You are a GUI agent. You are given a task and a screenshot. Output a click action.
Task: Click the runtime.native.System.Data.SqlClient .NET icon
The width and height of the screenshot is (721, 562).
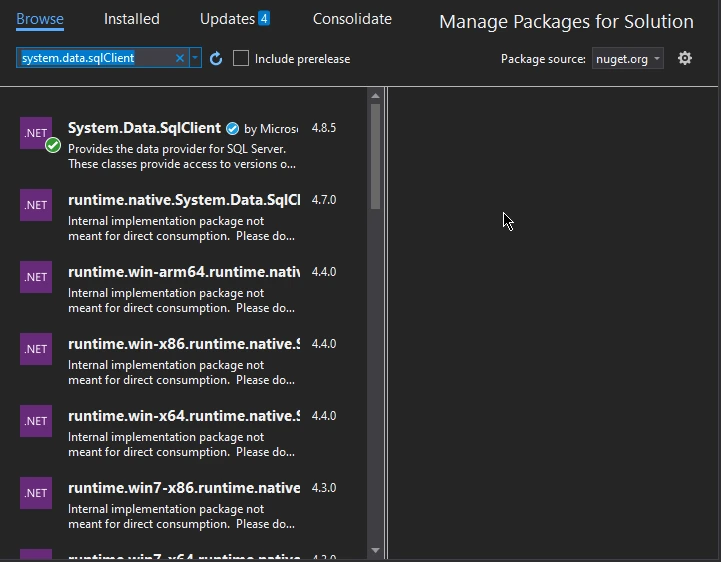[x=36, y=205]
